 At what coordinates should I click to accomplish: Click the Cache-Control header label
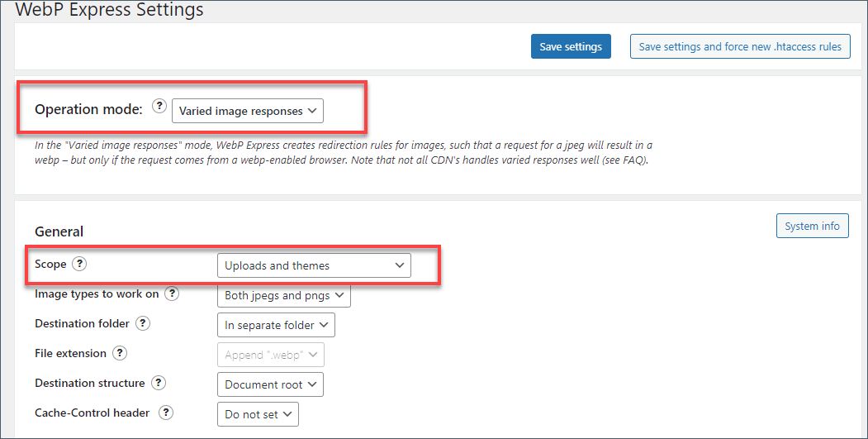tap(92, 413)
